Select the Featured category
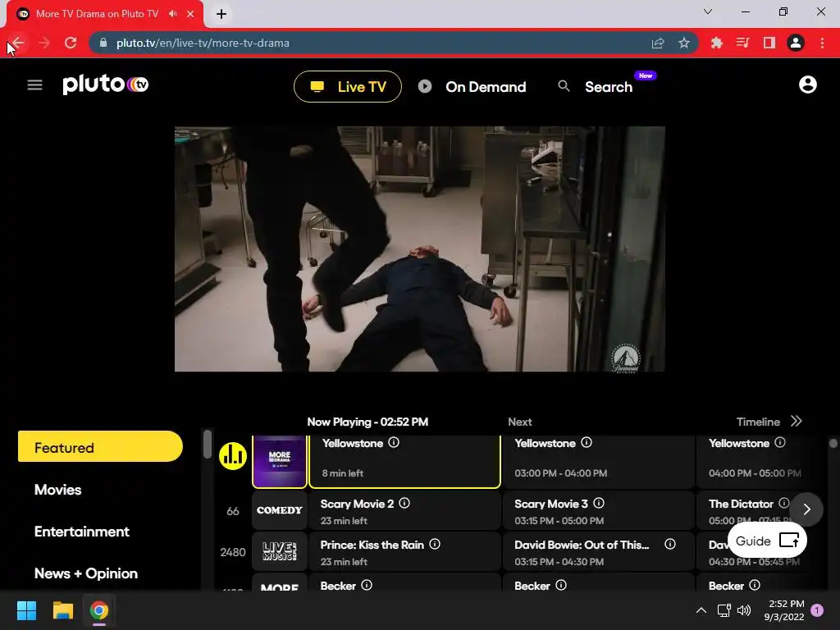The height and width of the screenshot is (630, 840). pos(100,447)
